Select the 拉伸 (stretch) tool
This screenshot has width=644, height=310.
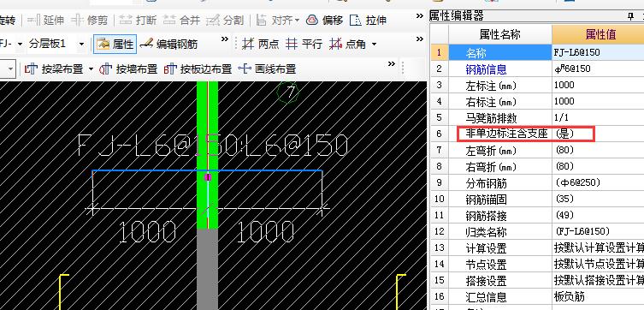369,20
